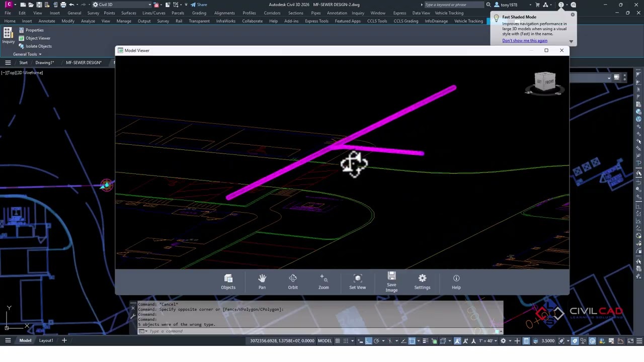Click Isolate Objects in ribbon

(35, 46)
